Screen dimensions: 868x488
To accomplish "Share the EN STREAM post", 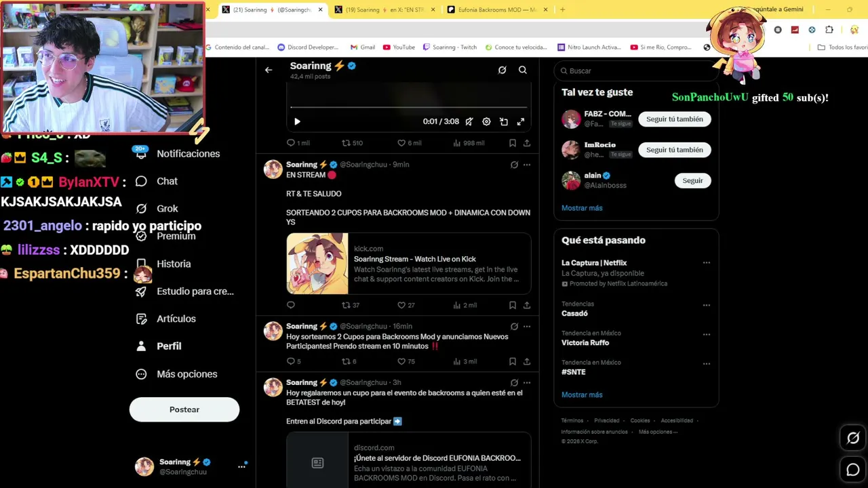I will coord(527,305).
